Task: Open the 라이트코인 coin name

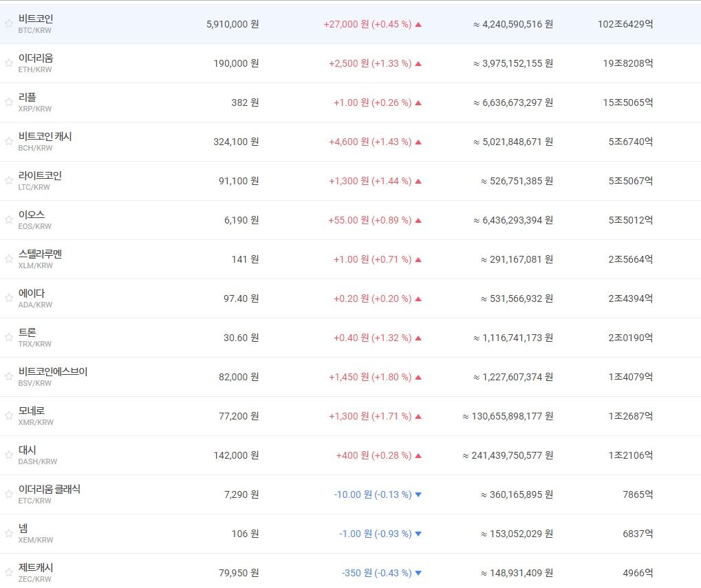Action: coord(40,175)
